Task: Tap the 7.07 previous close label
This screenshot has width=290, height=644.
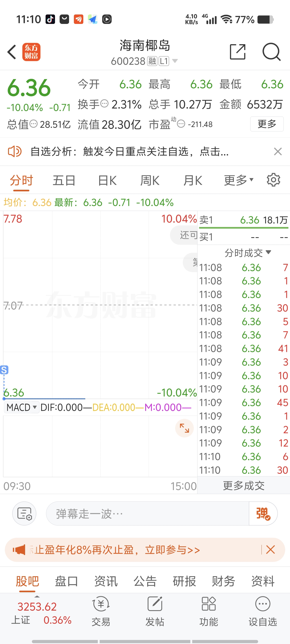Action: point(13,305)
